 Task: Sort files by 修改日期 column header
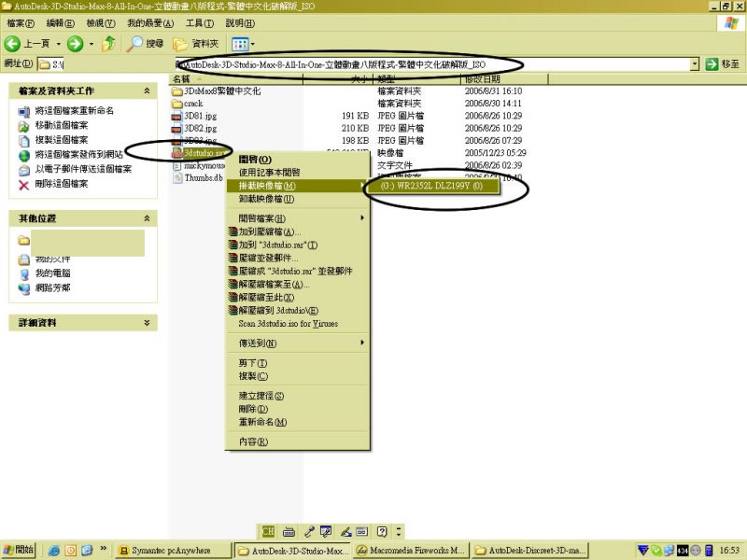[504, 79]
